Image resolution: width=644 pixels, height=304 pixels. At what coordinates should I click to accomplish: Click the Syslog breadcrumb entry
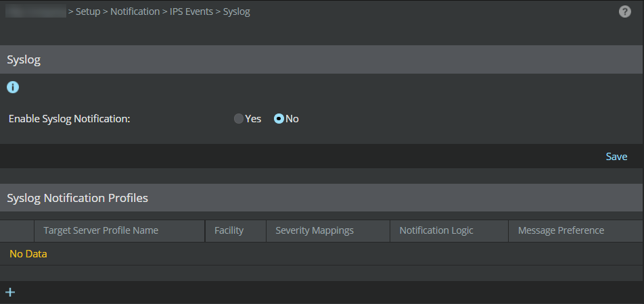coord(237,11)
